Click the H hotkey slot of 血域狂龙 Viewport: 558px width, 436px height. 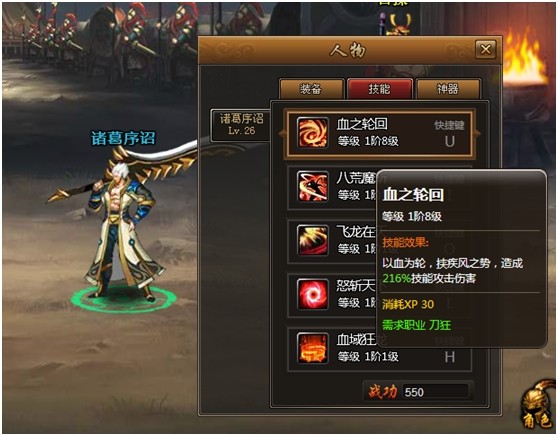[x=449, y=357]
